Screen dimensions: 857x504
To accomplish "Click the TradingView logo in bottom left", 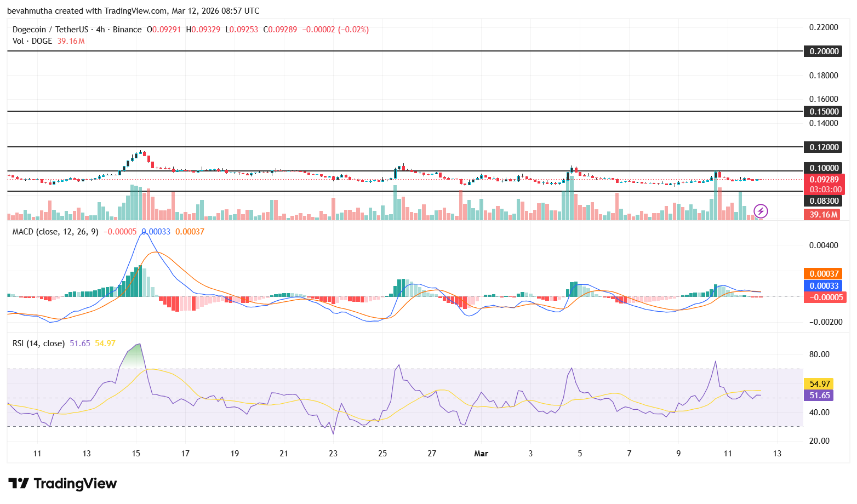I will click(63, 484).
